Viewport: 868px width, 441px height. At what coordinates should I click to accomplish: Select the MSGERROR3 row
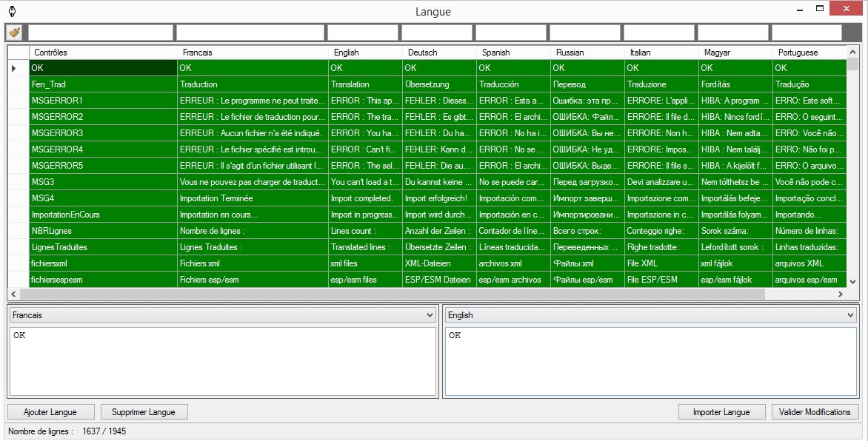point(102,133)
